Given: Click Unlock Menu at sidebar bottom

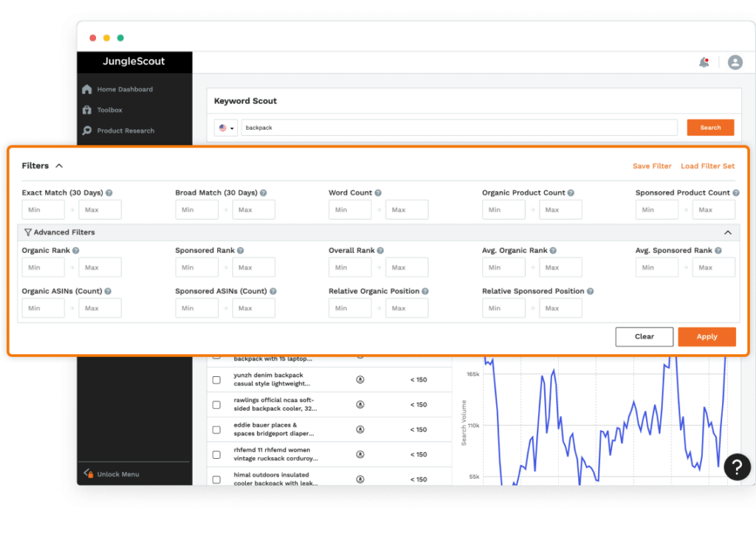Looking at the screenshot, I should point(118,474).
